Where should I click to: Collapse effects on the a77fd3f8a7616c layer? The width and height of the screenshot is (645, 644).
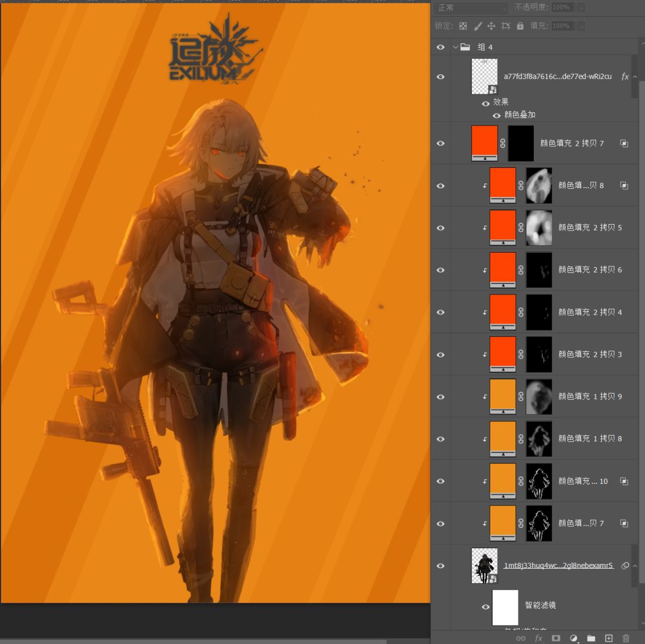[635, 77]
